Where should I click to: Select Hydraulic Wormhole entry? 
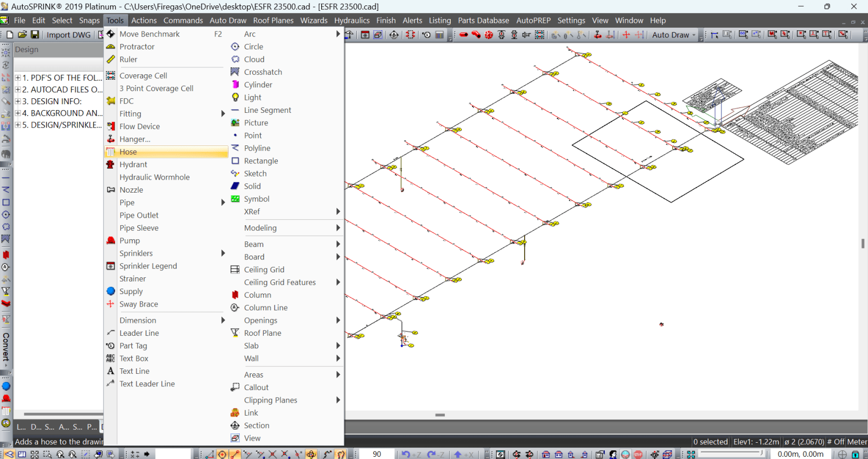(155, 177)
